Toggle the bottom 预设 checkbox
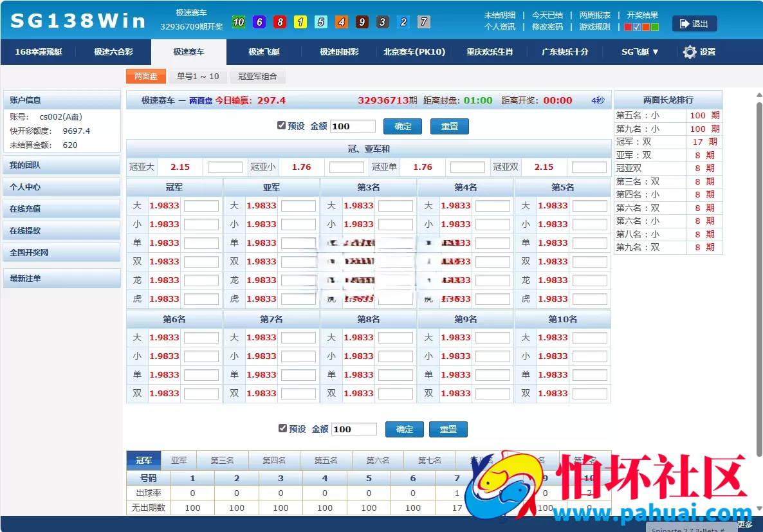This screenshot has height=532, width=763. click(x=282, y=428)
